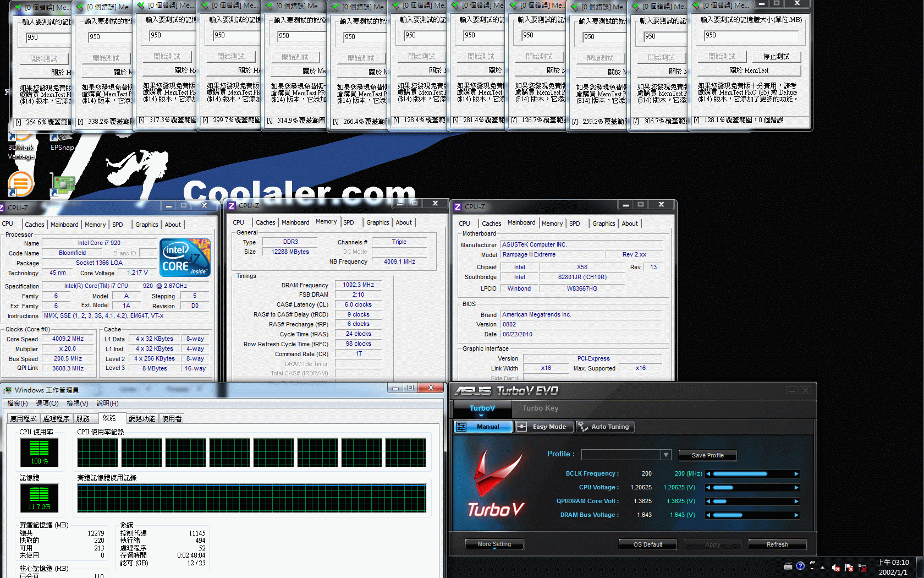
Task: Expand the More Setting panel in TurboV
Action: [494, 544]
